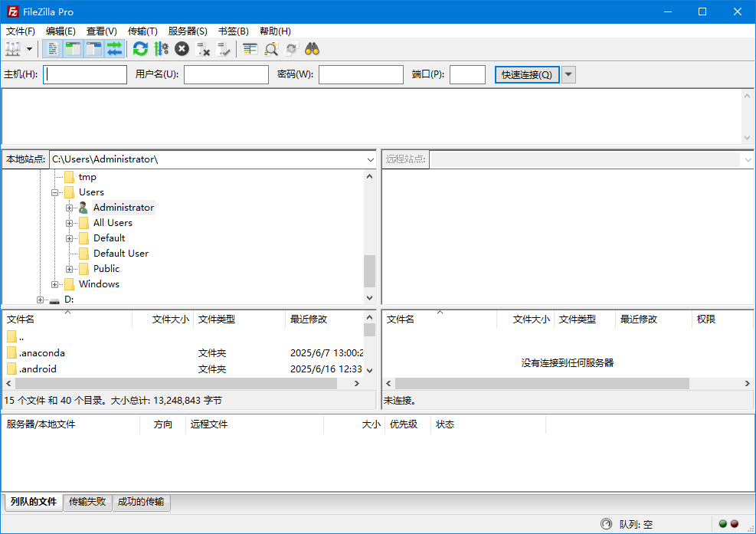Expand the Administrator folder node

click(70, 208)
